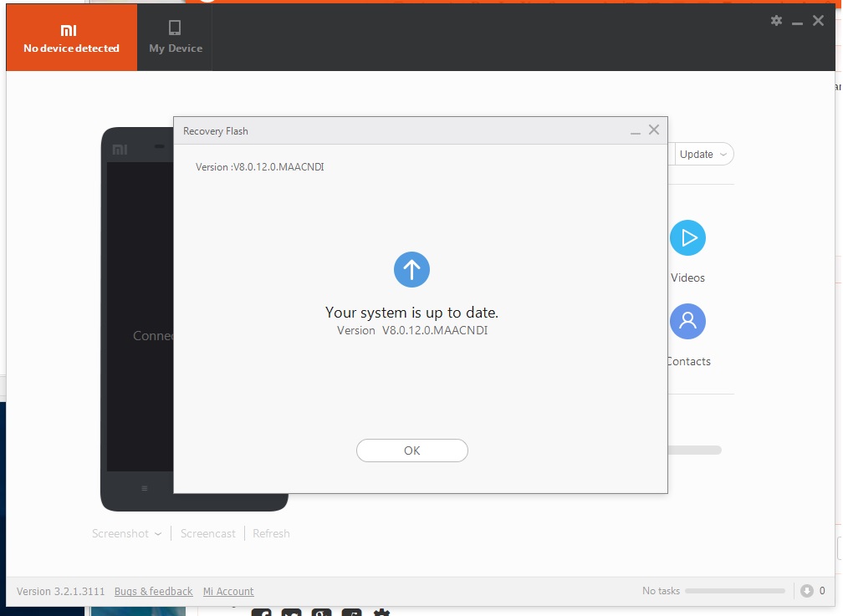Click Refresh under the phone preview
This screenshot has width=843, height=616.
271,534
